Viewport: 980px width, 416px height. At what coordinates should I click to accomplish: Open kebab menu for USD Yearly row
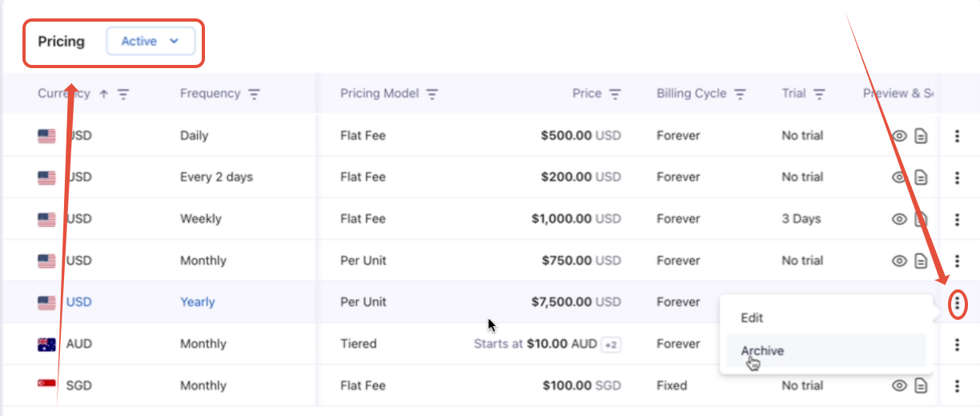pos(958,303)
